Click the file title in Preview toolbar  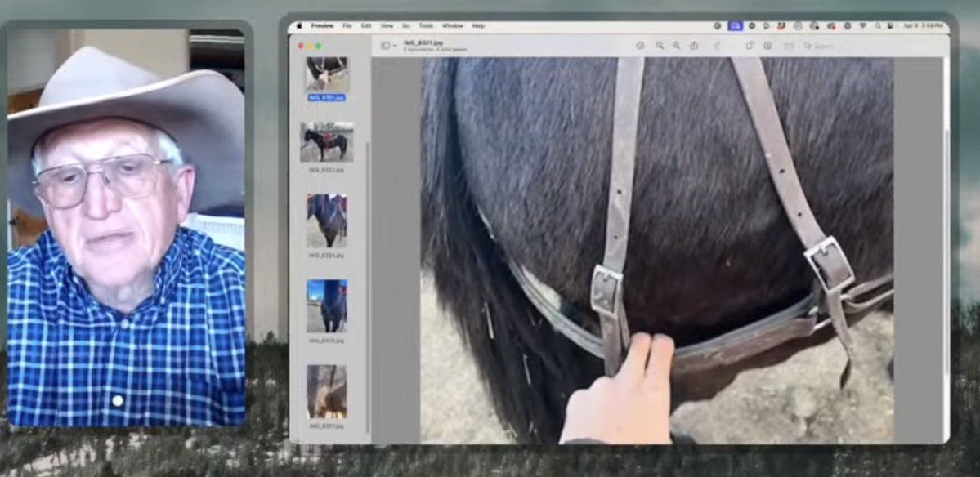pos(423,43)
